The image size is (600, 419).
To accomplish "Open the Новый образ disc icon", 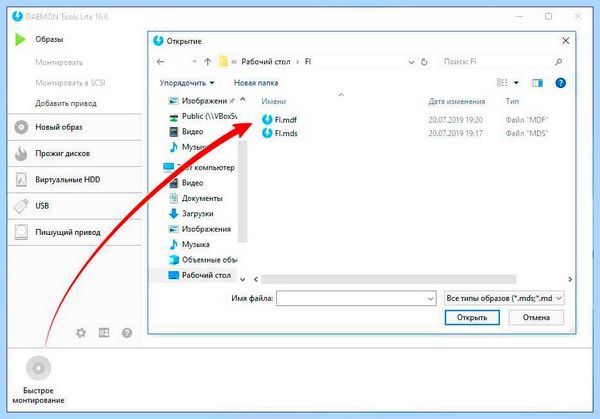I will click(21, 127).
